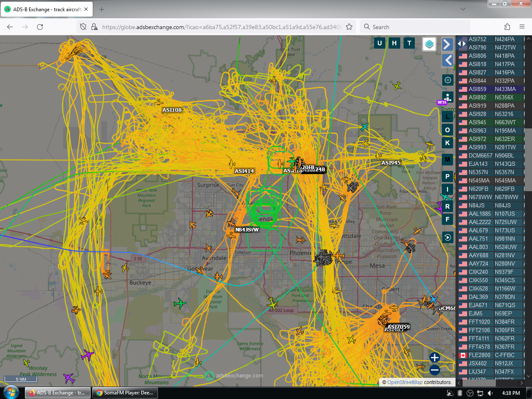
Task: Click the replay playback icon on map
Action: (448, 237)
